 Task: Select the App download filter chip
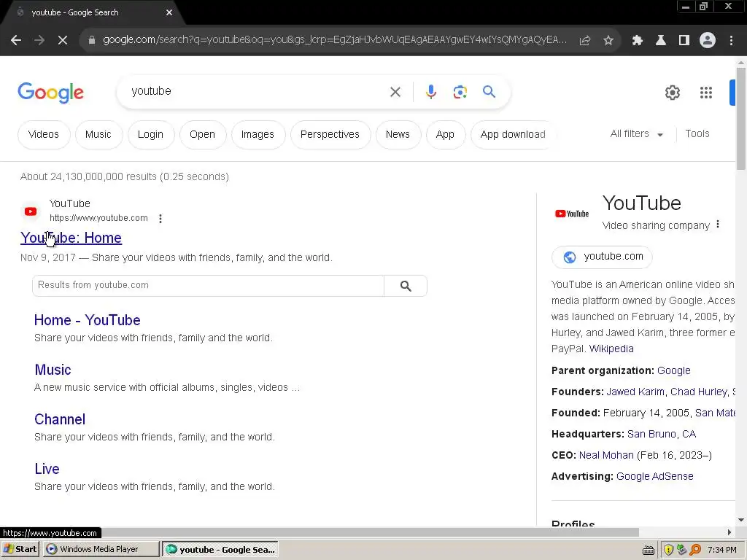(513, 135)
